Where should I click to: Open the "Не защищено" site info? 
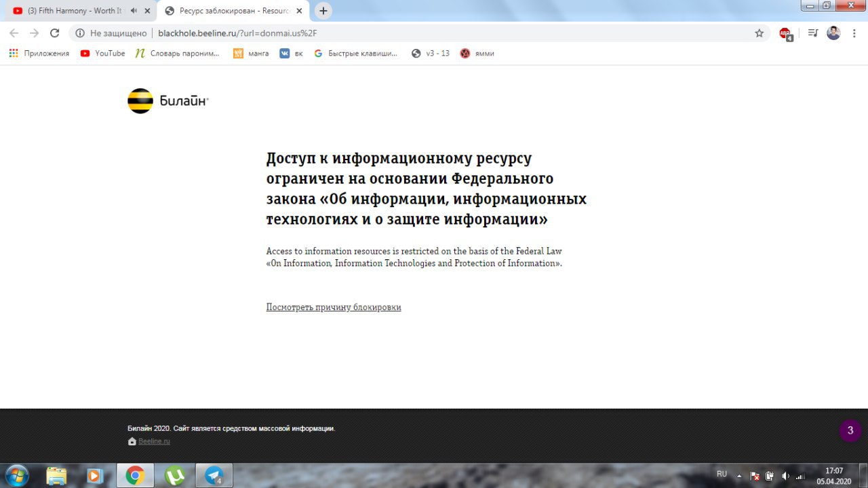pos(111,33)
